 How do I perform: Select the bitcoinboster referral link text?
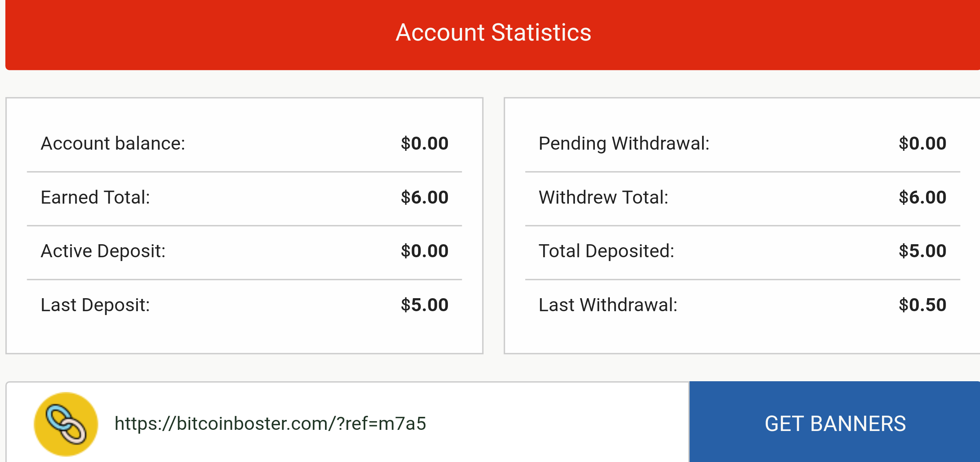point(270,424)
